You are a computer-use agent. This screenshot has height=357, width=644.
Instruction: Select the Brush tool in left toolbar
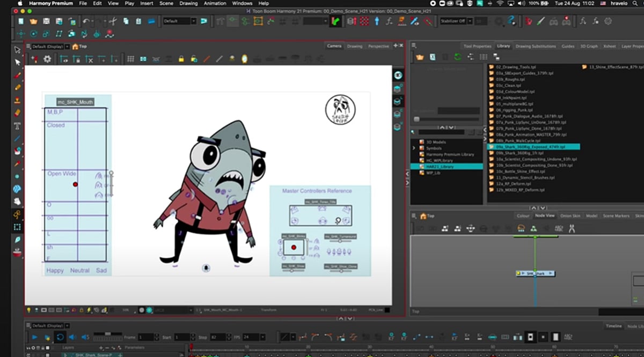coord(18,75)
